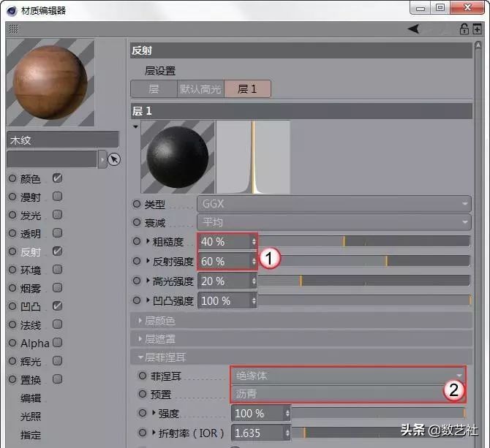Collapse the 层 1 preview triangle
The height and width of the screenshot is (448, 490).
point(135,126)
